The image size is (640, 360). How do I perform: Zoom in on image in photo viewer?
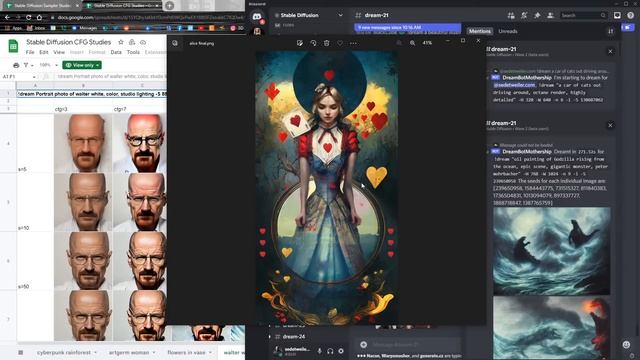click(412, 43)
